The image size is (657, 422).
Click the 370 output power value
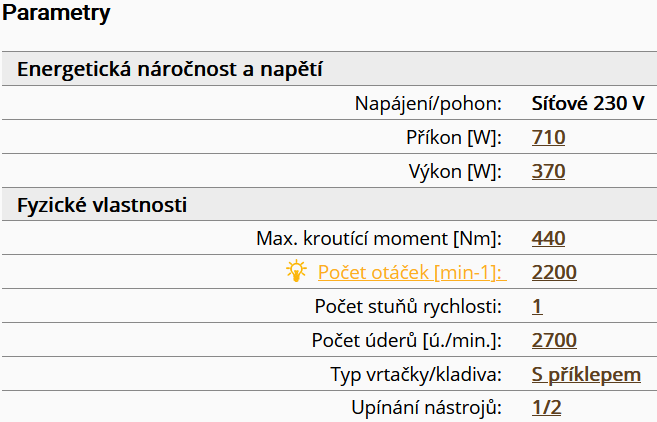548,171
